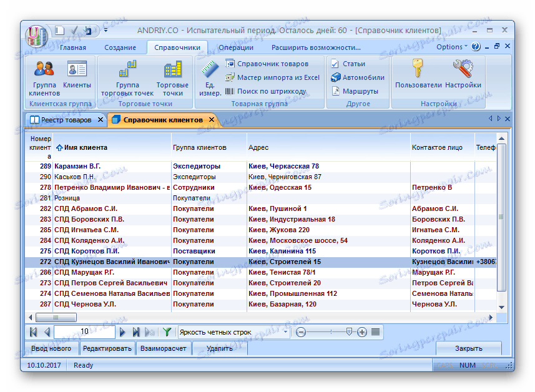This screenshot has height=392, width=535.
Task: Go to first record button
Action: 34,332
